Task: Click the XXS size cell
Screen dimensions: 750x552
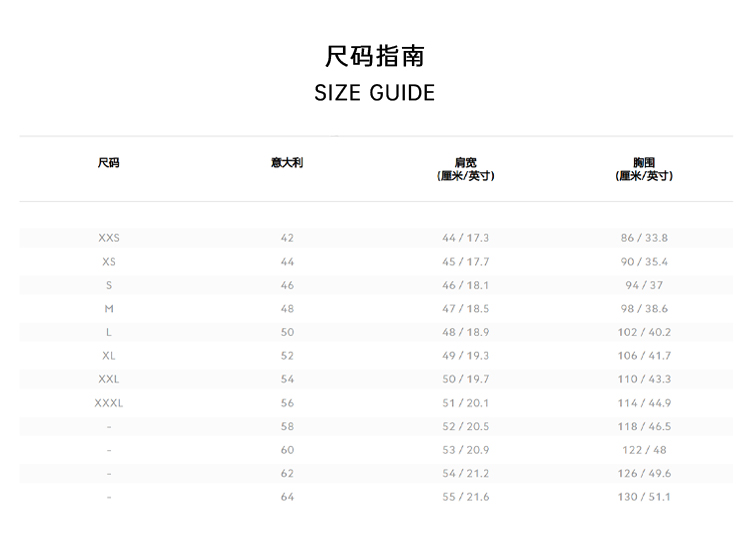Action: pyautogui.click(x=109, y=238)
